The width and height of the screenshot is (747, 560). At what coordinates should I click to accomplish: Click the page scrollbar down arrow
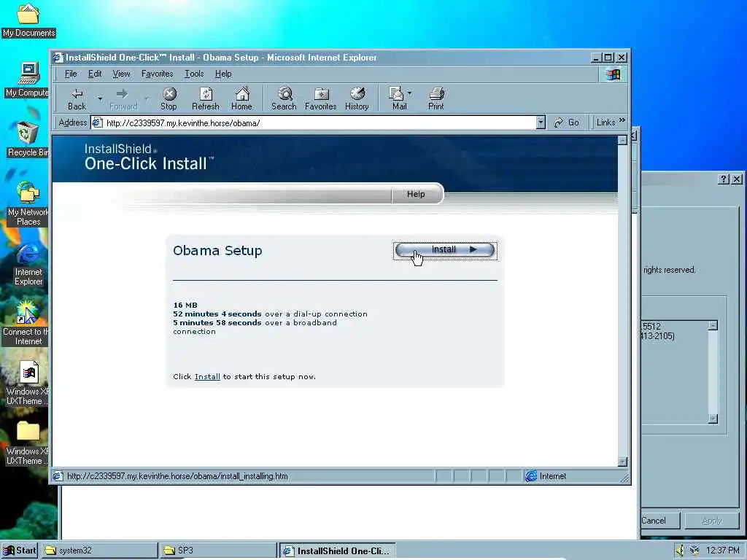pyautogui.click(x=622, y=462)
